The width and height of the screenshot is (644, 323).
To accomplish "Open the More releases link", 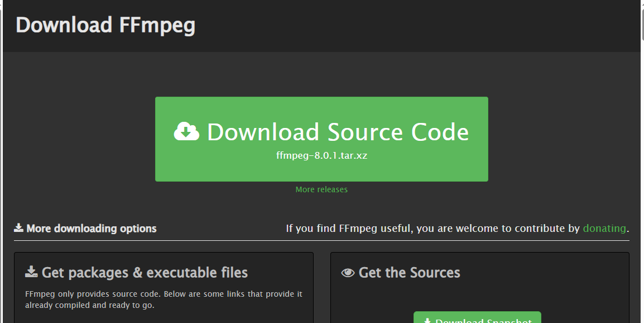I will pyautogui.click(x=321, y=189).
